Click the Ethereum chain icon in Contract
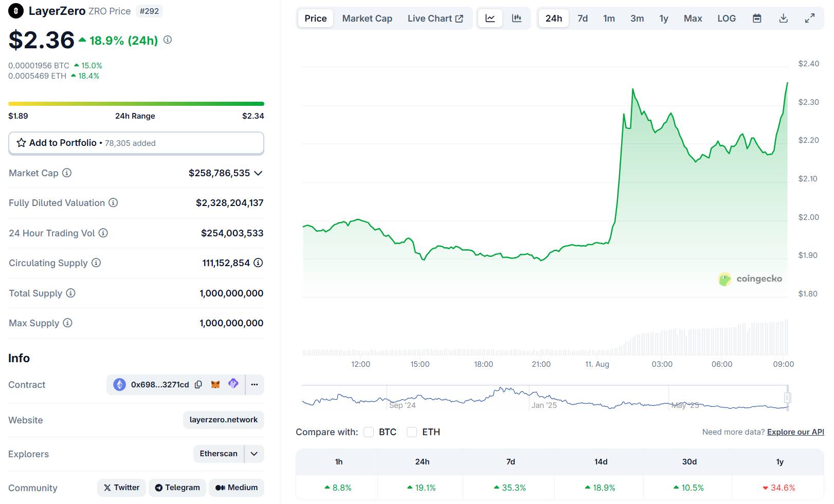The image size is (834, 504). 119,384
